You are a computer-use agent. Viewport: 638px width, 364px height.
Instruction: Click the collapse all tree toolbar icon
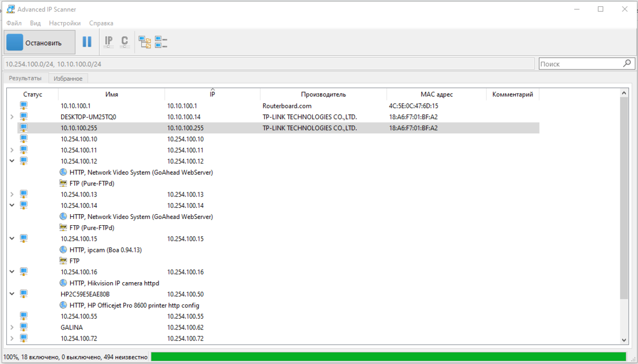(161, 42)
